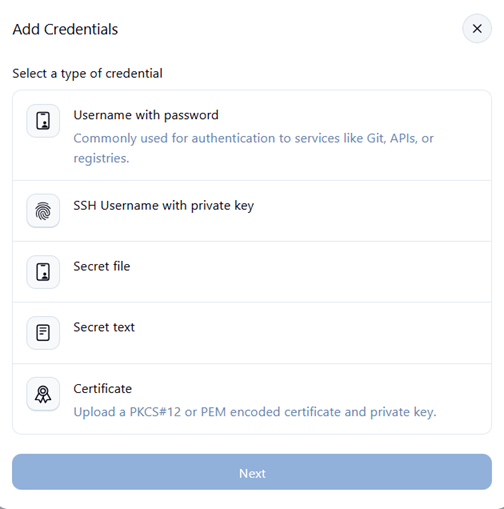The image size is (504, 509).
Task: Click the 'Certificate' title text
Action: point(103,389)
